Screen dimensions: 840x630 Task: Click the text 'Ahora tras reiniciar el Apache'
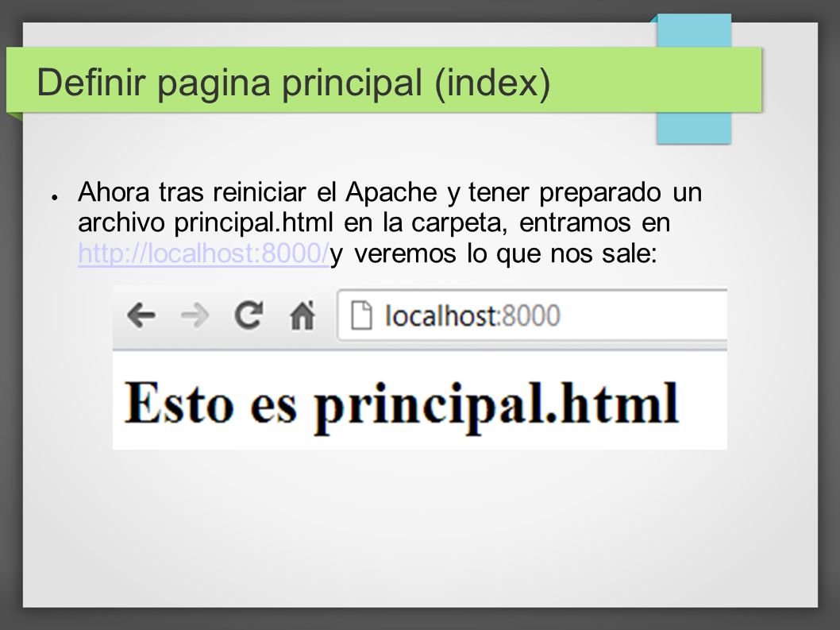tap(258, 192)
